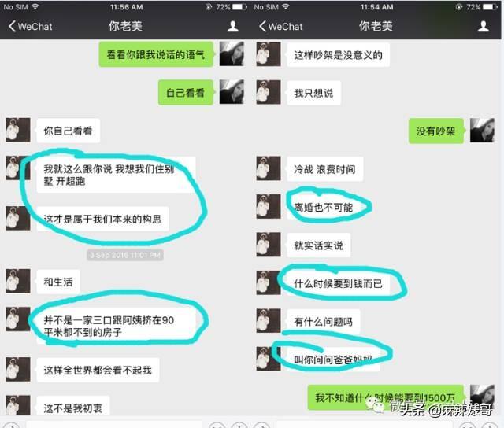Open contact profile icon in right chat
This screenshot has width=504, height=428.
483,26
